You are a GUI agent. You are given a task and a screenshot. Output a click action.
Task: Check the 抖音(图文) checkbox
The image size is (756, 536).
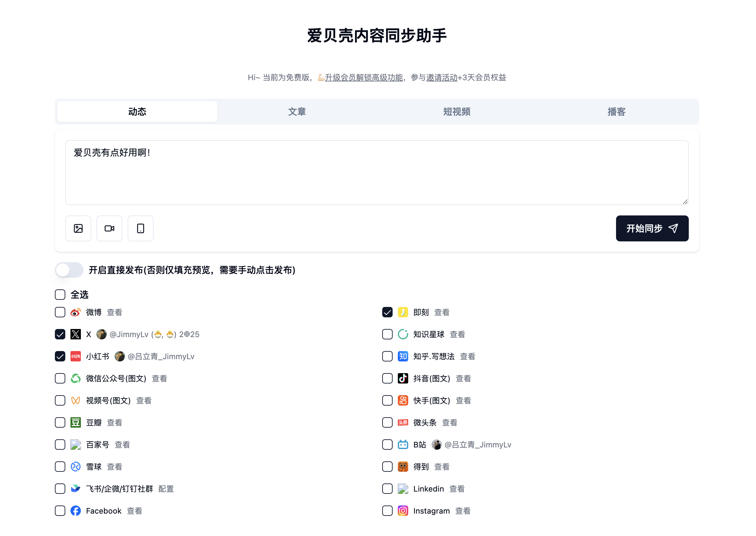388,379
